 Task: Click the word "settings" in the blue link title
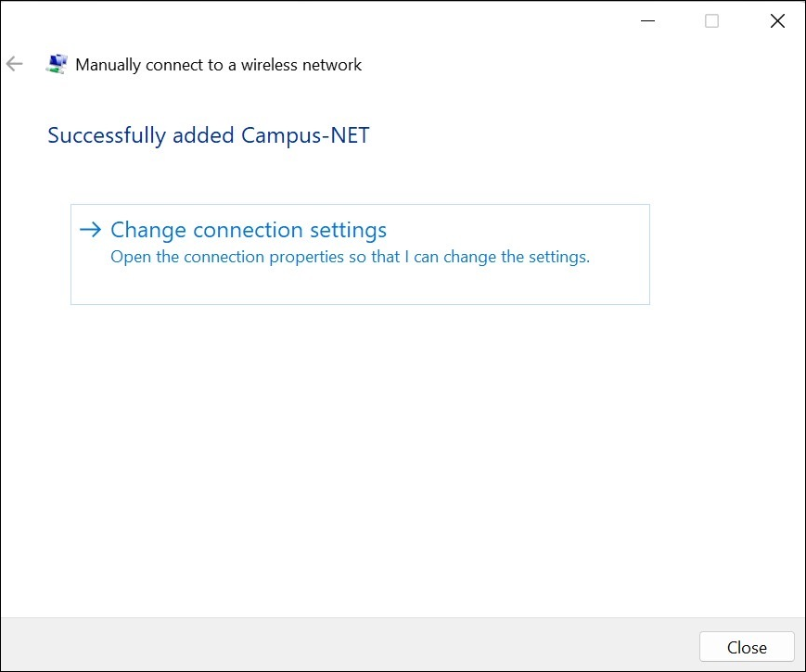[346, 230]
